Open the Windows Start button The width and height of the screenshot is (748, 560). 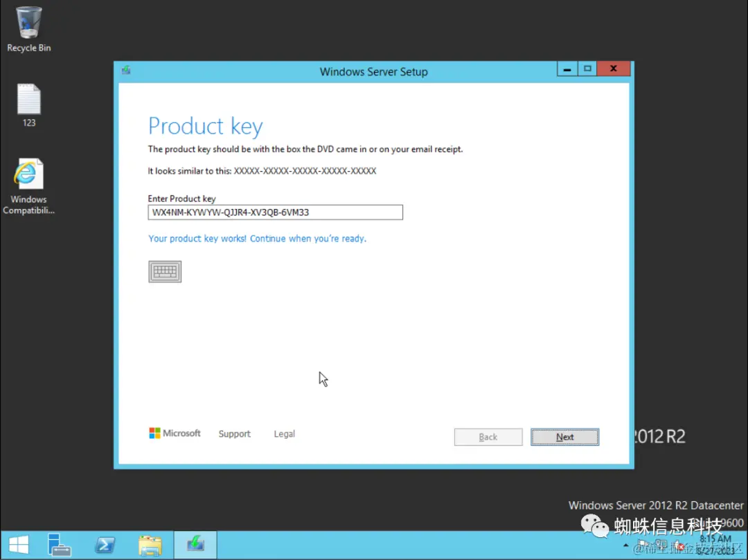[19, 545]
